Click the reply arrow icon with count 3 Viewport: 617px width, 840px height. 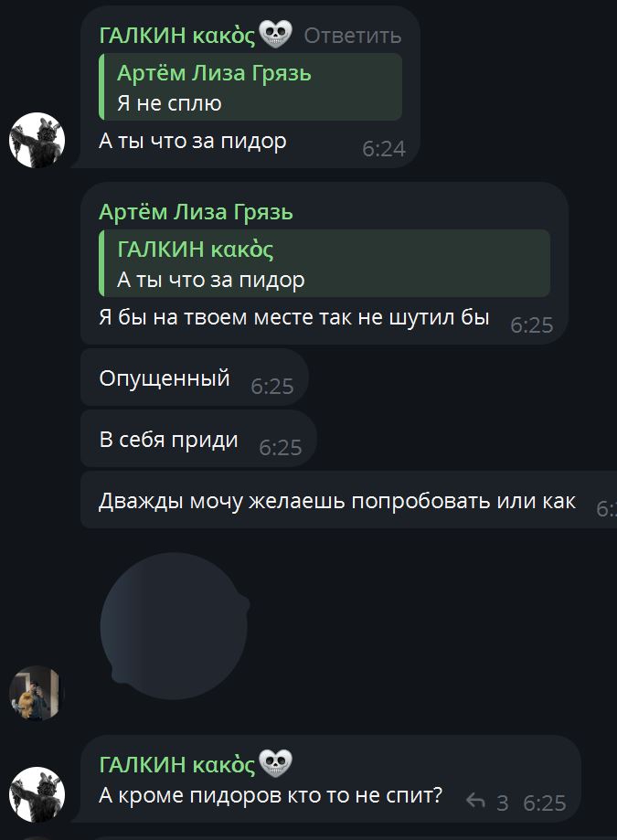[475, 802]
